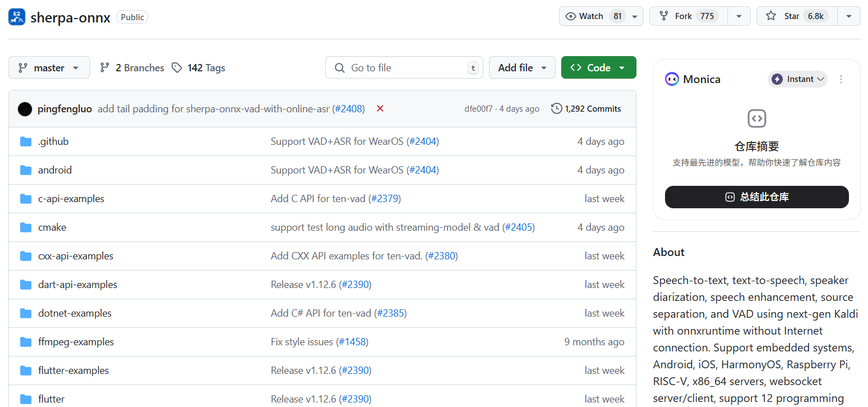Image resolution: width=868 pixels, height=407 pixels.
Task: Click the dotnet-examples folder icon
Action: pyautogui.click(x=25, y=313)
